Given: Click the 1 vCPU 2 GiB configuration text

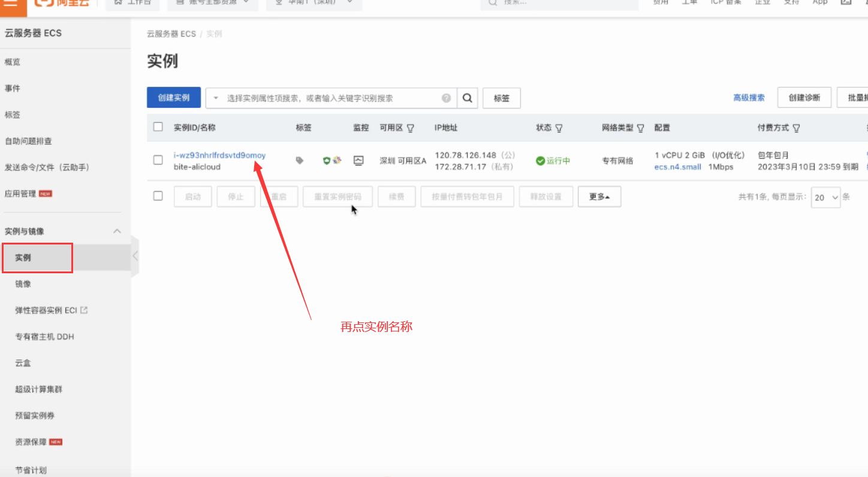Looking at the screenshot, I should click(679, 155).
